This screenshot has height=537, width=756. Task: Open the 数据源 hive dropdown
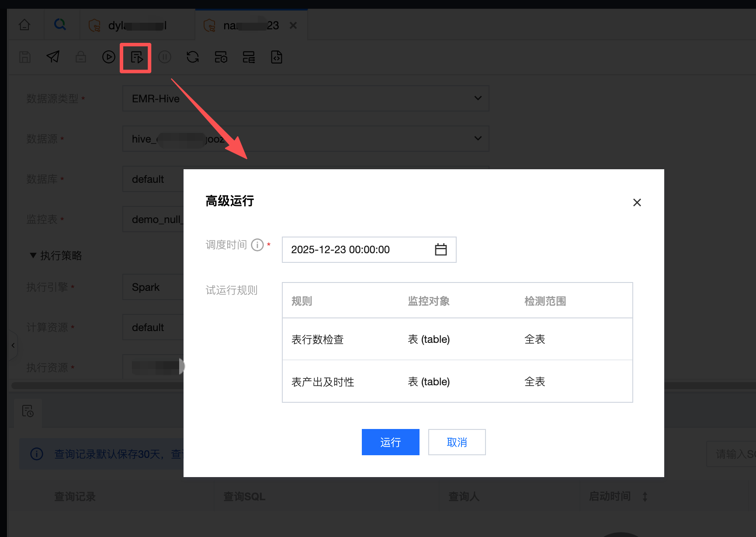[x=305, y=139]
